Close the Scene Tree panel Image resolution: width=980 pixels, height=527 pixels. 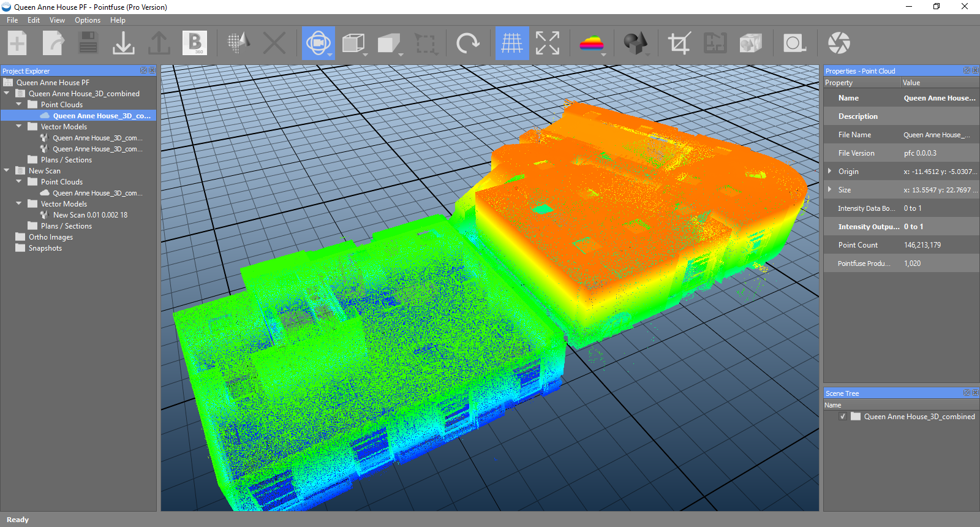[975, 393]
